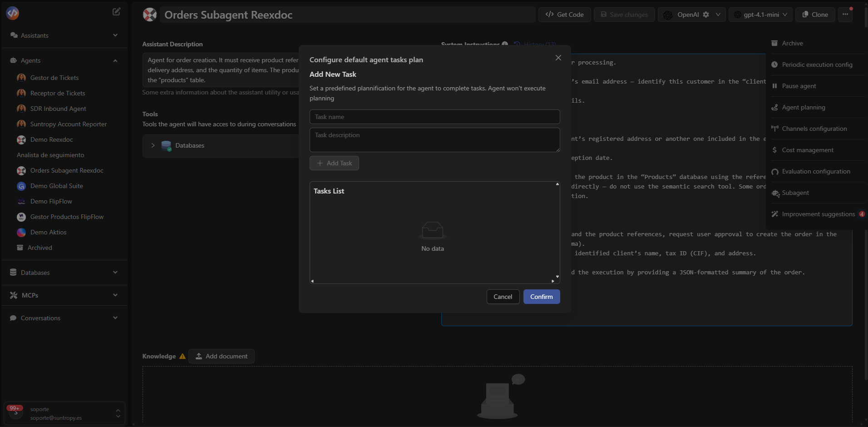Image resolution: width=868 pixels, height=427 pixels.
Task: Click Cancel in the dialog
Action: (x=503, y=297)
